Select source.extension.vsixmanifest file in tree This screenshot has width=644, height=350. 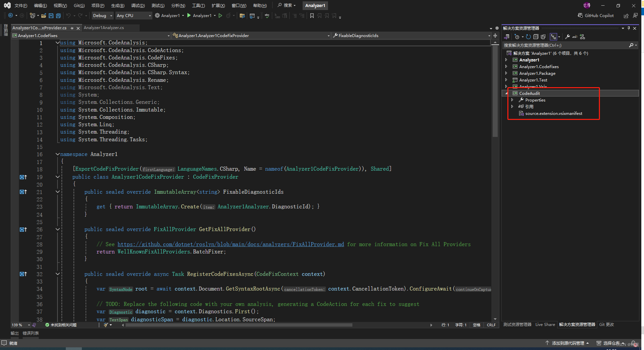point(553,113)
